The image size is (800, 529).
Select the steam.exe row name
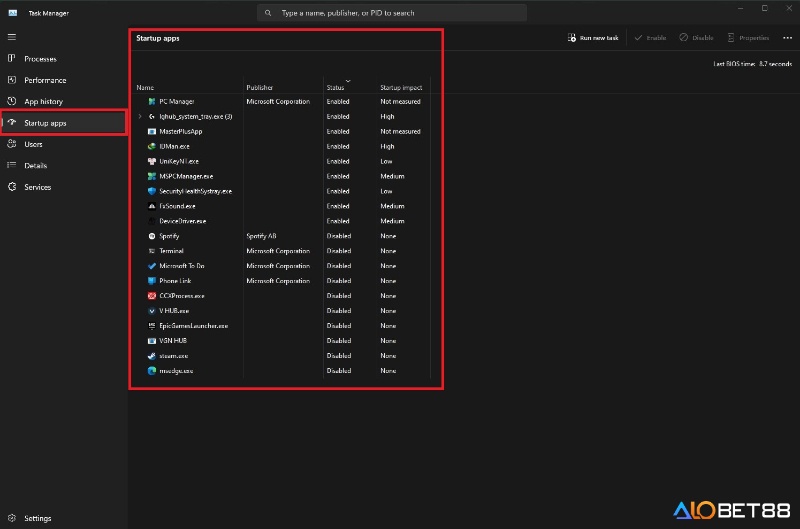[x=173, y=356]
